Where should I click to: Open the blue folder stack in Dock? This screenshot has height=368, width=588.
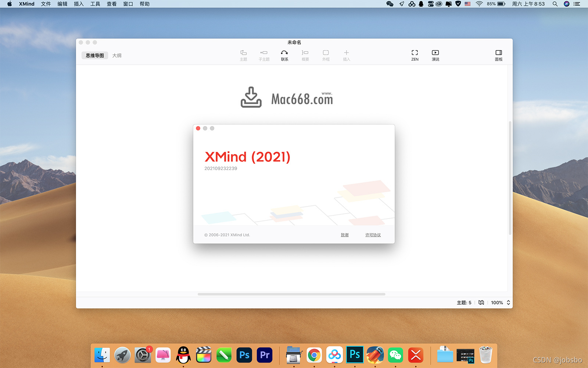pyautogui.click(x=445, y=355)
